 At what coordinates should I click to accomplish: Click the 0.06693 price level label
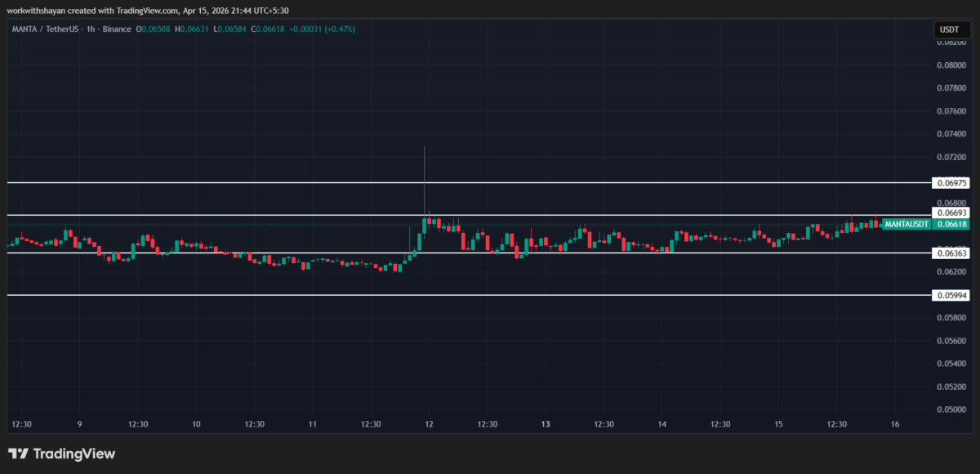tap(951, 212)
